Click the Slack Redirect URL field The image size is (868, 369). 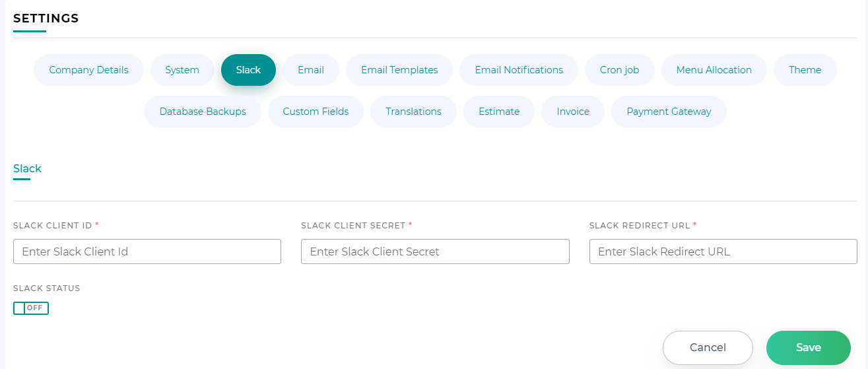[x=723, y=252]
